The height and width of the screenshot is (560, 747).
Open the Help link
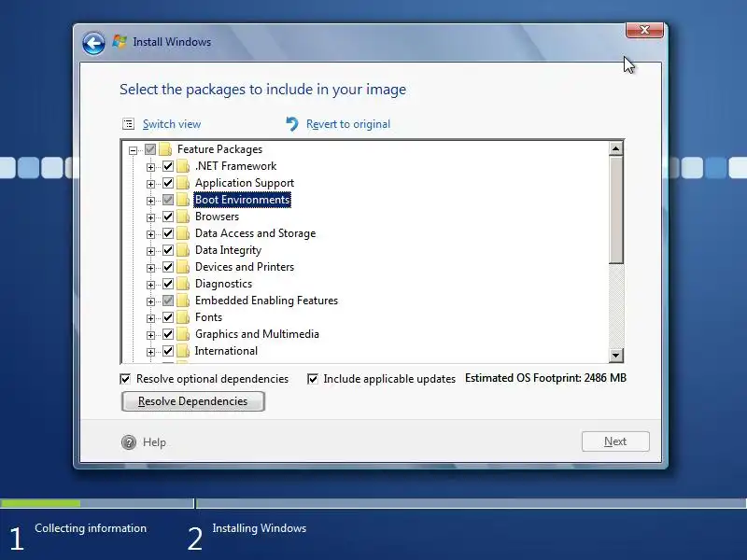tap(154, 442)
